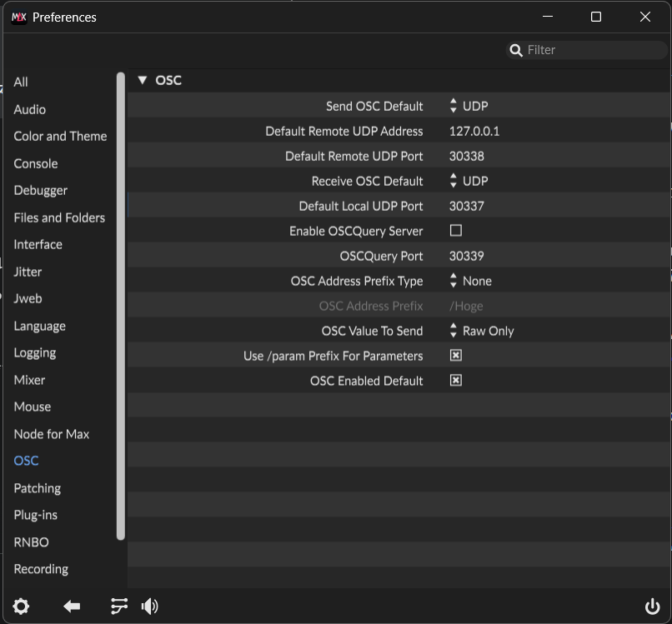
Task: Open Mixer preferences
Action: click(x=29, y=380)
